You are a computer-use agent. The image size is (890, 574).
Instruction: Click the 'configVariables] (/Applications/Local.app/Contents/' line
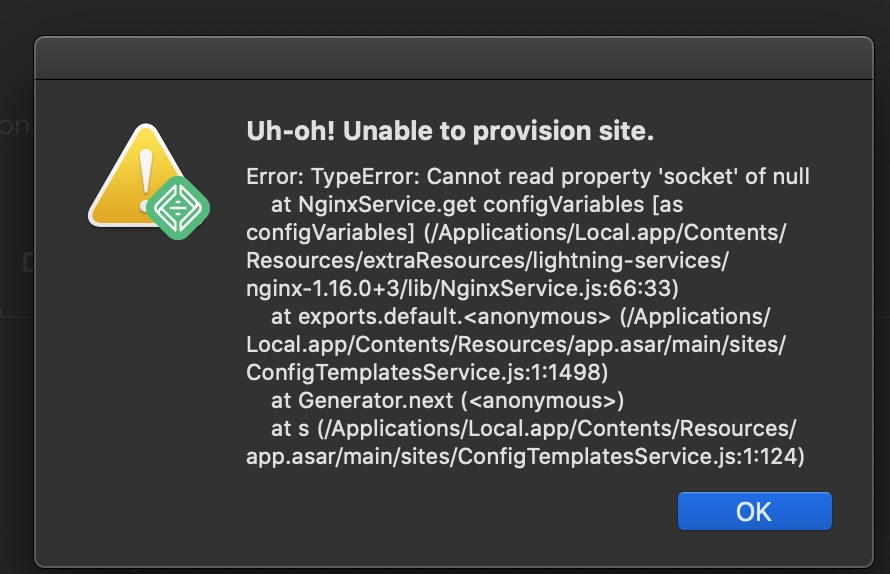pyautogui.click(x=517, y=232)
